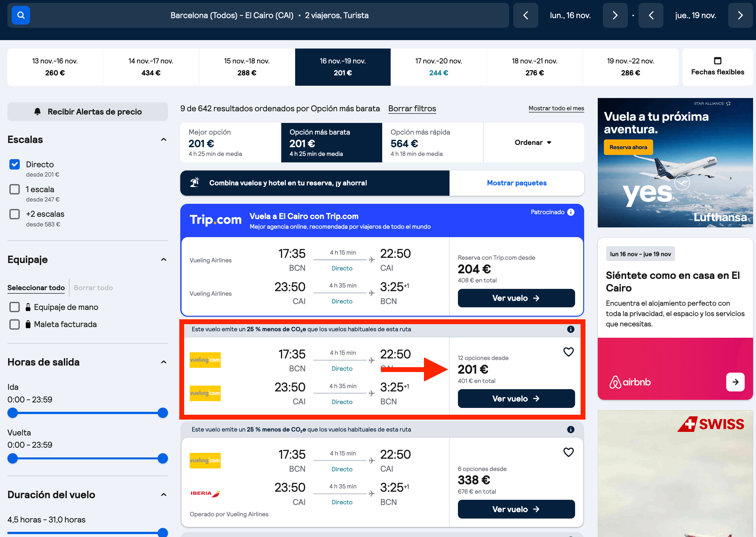Click Mostrar todo el mes link
Image resolution: width=756 pixels, height=537 pixels.
click(x=556, y=108)
